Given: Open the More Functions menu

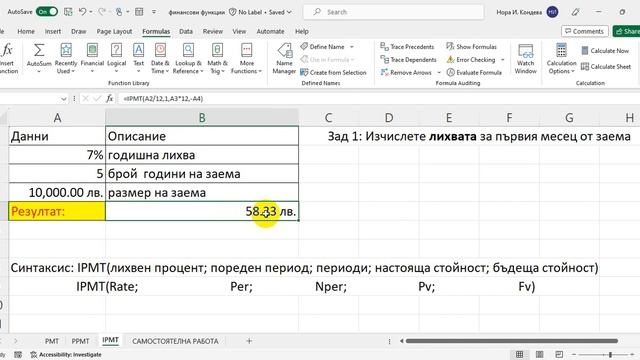Looking at the screenshot, I should coord(247,59).
